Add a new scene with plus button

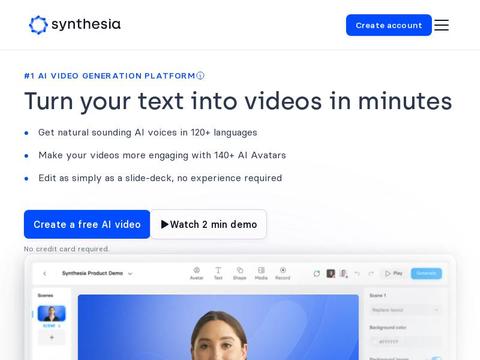click(x=52, y=338)
